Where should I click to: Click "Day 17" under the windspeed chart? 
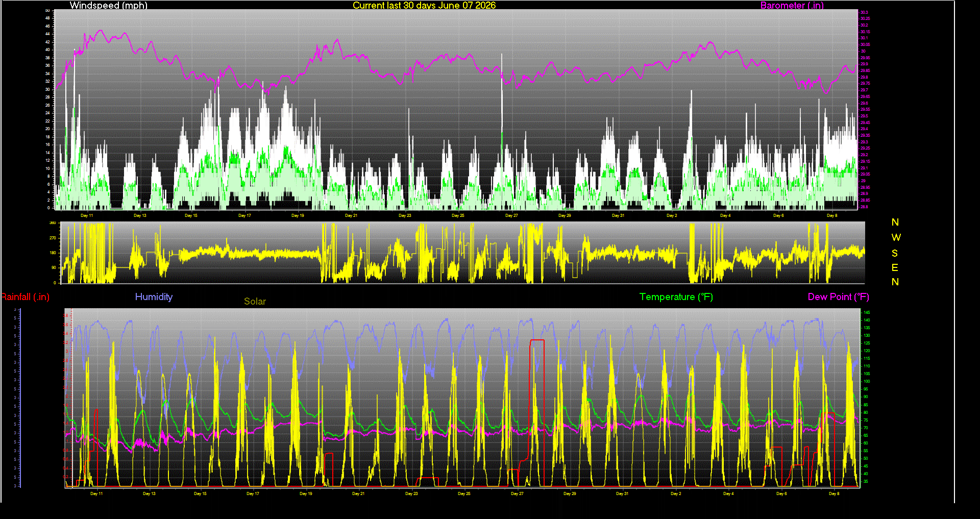244,216
